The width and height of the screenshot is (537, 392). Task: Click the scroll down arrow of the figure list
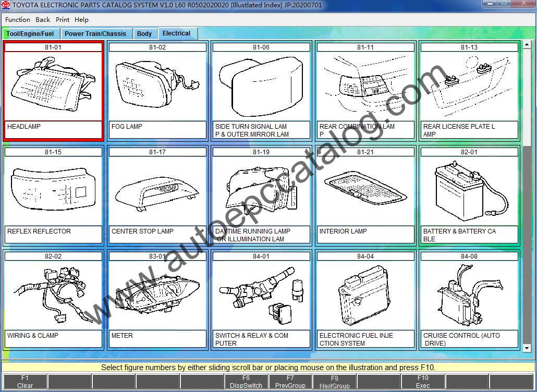527,348
